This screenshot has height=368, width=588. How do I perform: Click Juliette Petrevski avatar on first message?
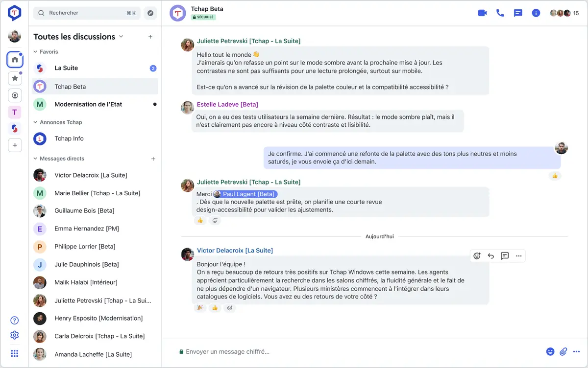[187, 45]
